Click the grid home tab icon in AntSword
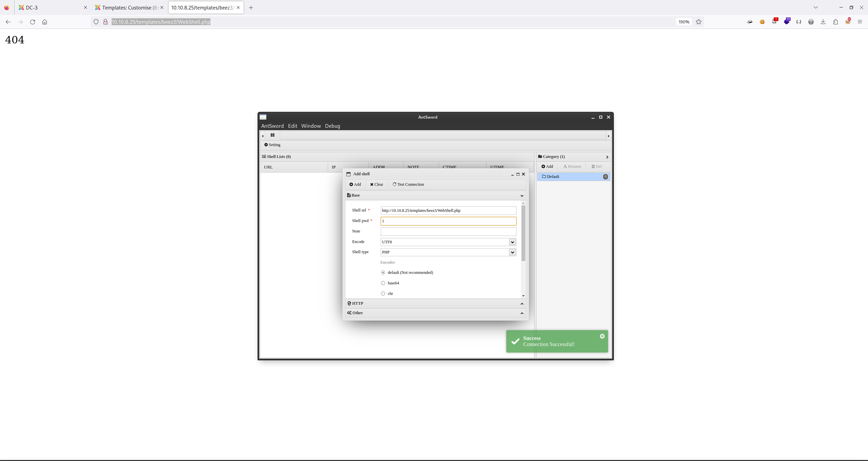The image size is (868, 461). coord(272,135)
